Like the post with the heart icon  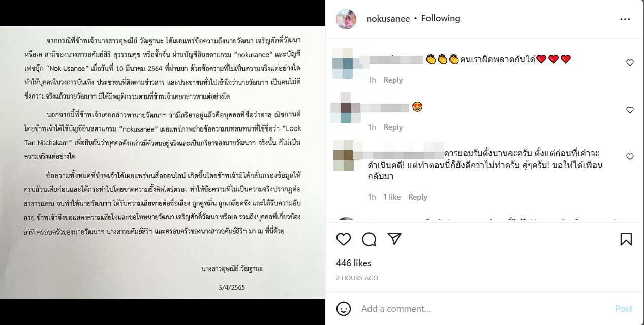click(x=344, y=239)
